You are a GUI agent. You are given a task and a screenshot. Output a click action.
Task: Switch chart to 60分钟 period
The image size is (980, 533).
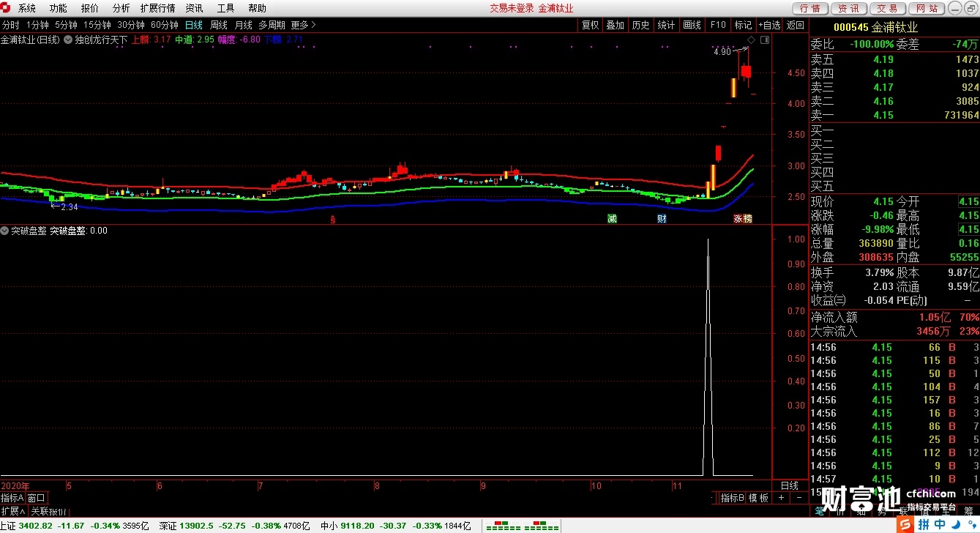[x=165, y=25]
